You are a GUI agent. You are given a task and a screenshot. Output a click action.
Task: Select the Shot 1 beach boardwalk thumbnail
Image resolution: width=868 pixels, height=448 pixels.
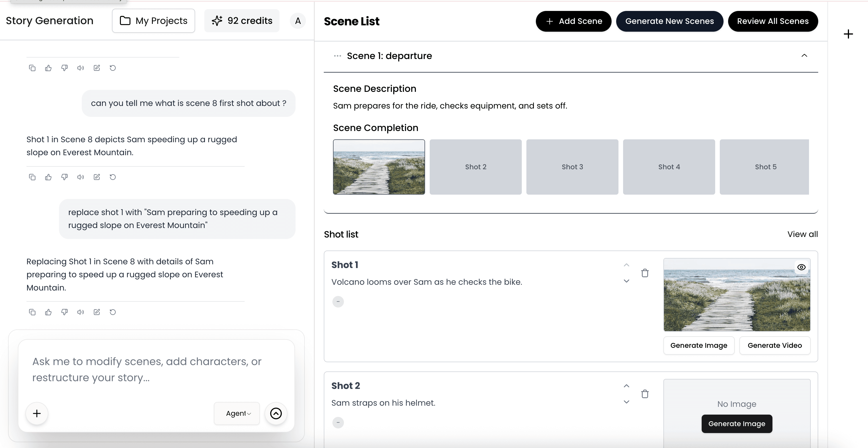coord(378,166)
